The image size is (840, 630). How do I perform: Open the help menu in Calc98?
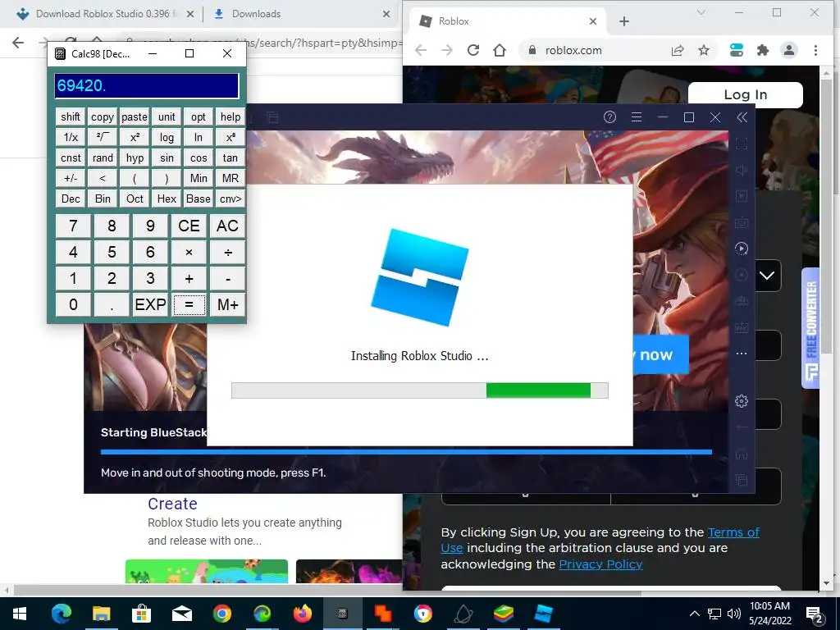[x=231, y=116]
